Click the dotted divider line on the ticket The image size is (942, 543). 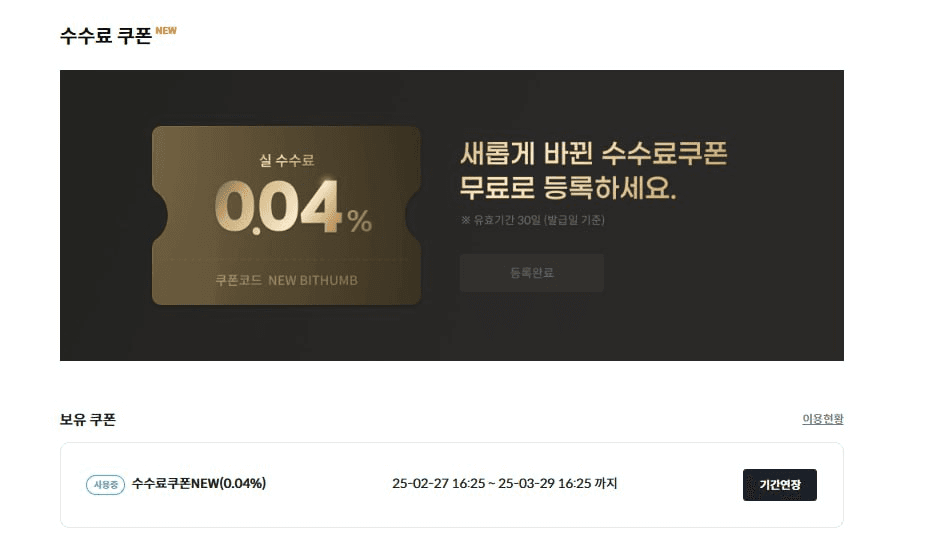click(287, 259)
